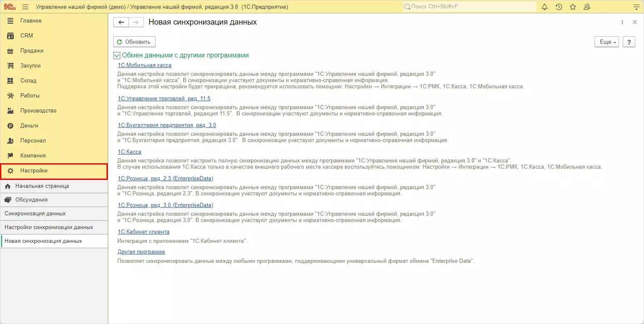Open 1С:Кабинет клиента link
Viewport: 644px width, 324px height.
(144, 232)
